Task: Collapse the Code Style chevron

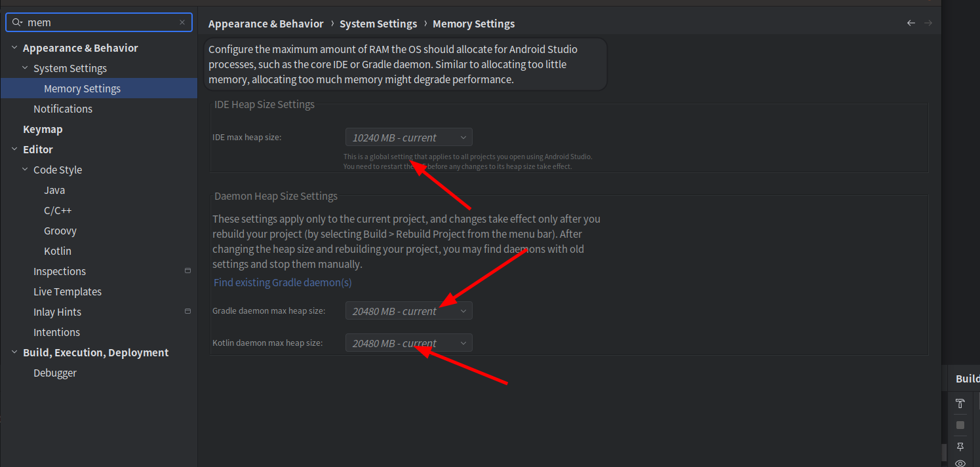Action: 25,170
